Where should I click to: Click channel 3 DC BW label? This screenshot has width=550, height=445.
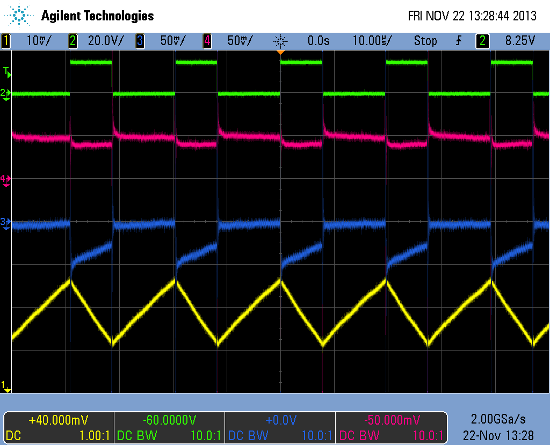(x=248, y=436)
